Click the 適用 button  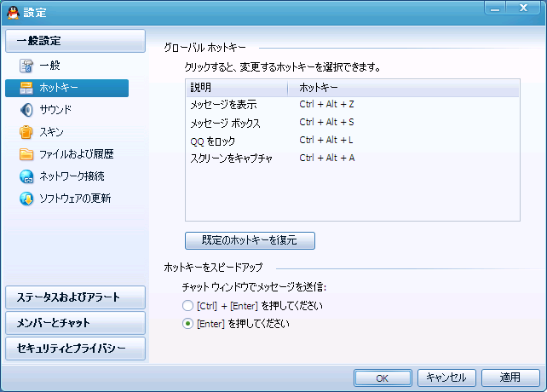[510, 378]
